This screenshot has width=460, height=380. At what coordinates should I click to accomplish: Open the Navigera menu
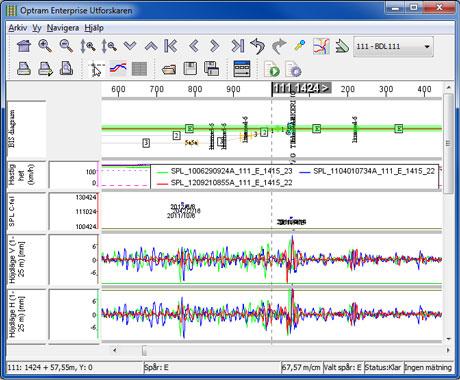click(63, 28)
